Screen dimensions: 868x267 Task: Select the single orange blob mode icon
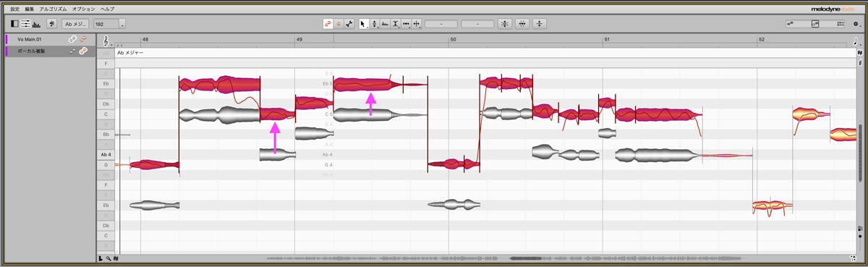pos(339,24)
